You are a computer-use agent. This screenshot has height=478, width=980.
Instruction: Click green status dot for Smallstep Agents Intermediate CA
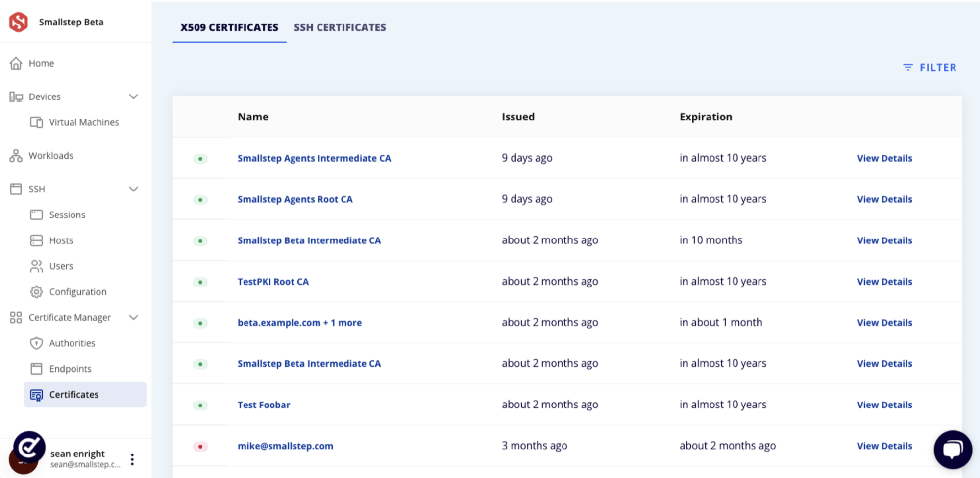[200, 159]
